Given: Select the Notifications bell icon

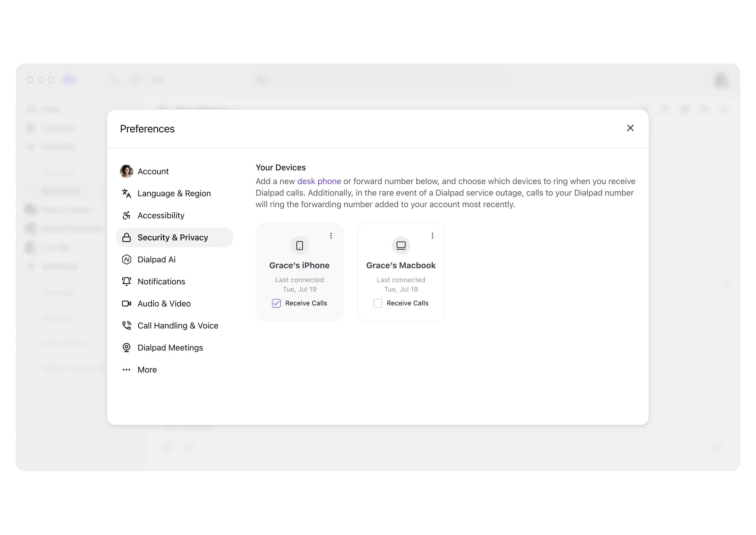Looking at the screenshot, I should click(x=126, y=281).
